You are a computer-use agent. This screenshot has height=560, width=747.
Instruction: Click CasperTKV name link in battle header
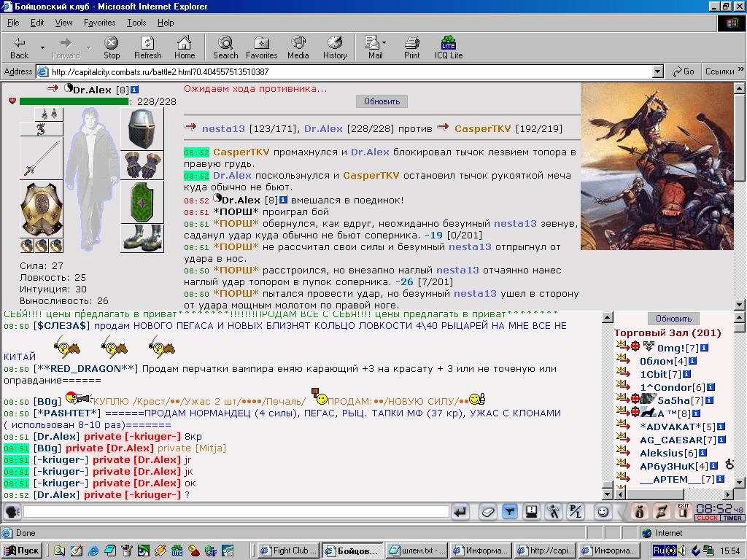(482, 128)
